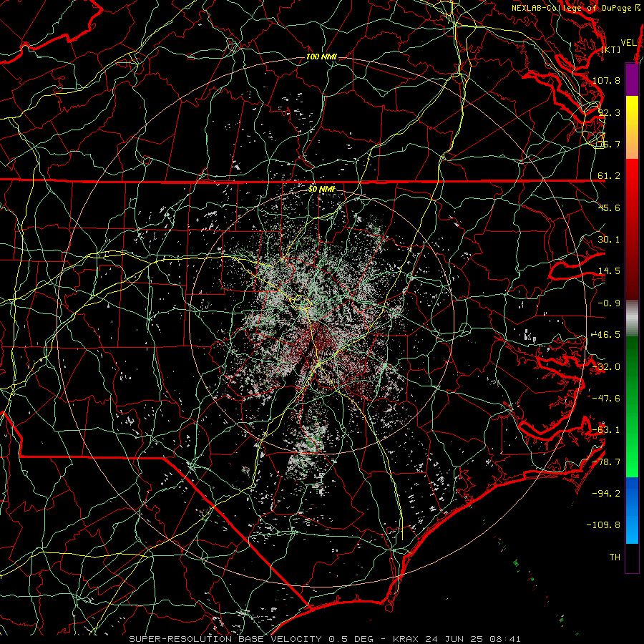Click the 61.2 velocity scale value
Screen dimensions: 644x644
pos(609,176)
